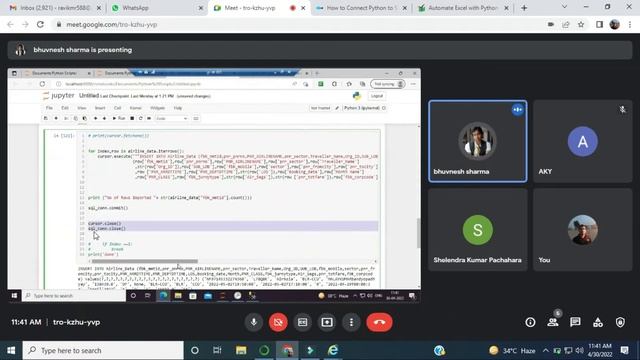640x360 pixels.
Task: Select bhuvnesh sharma participant tile
Action: point(478,141)
